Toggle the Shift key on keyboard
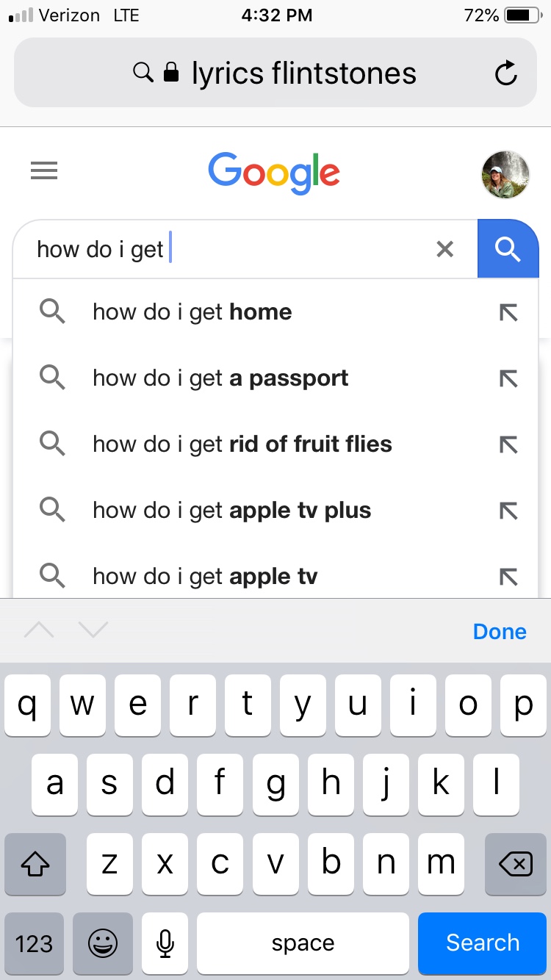The height and width of the screenshot is (980, 551). (35, 865)
